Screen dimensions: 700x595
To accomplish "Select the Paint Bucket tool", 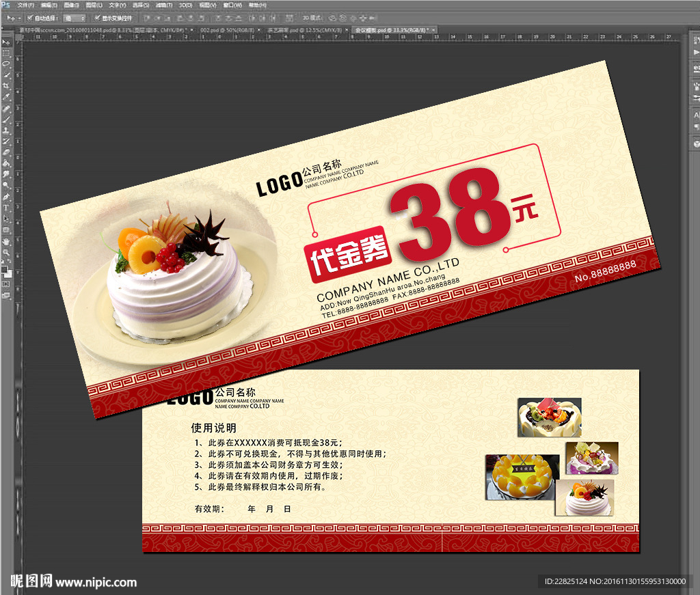I will [6, 163].
